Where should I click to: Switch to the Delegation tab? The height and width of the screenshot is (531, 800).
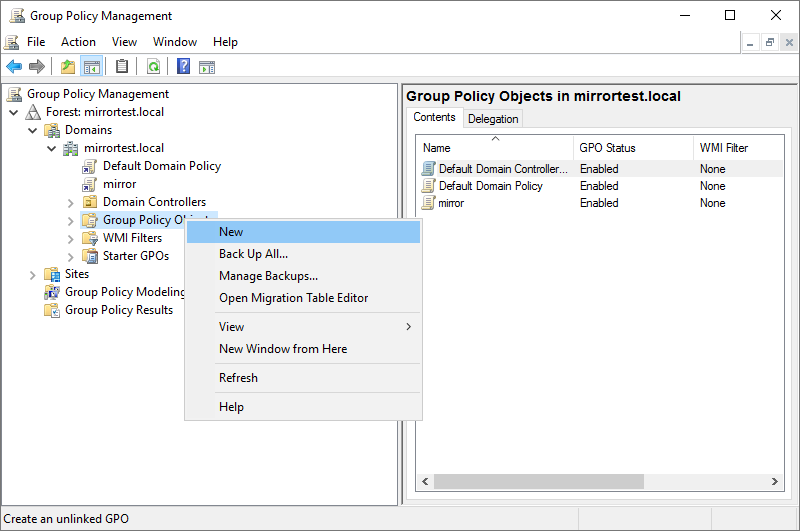[x=493, y=119]
